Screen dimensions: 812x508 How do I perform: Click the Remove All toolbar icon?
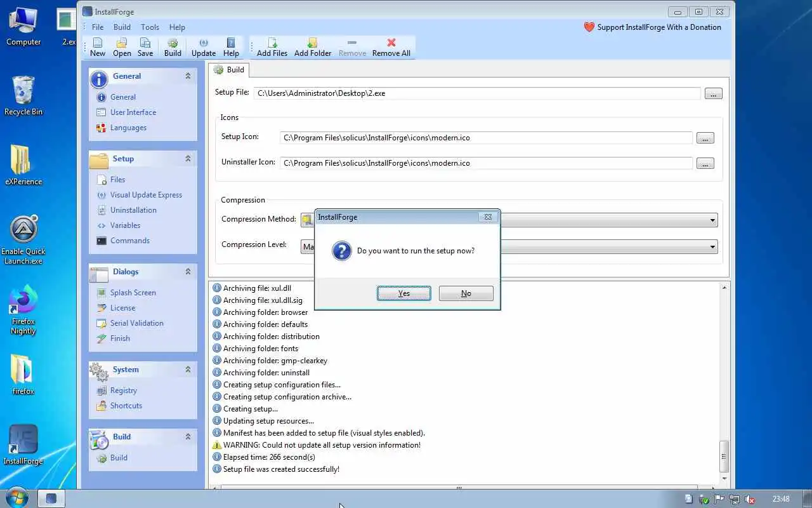click(391, 47)
